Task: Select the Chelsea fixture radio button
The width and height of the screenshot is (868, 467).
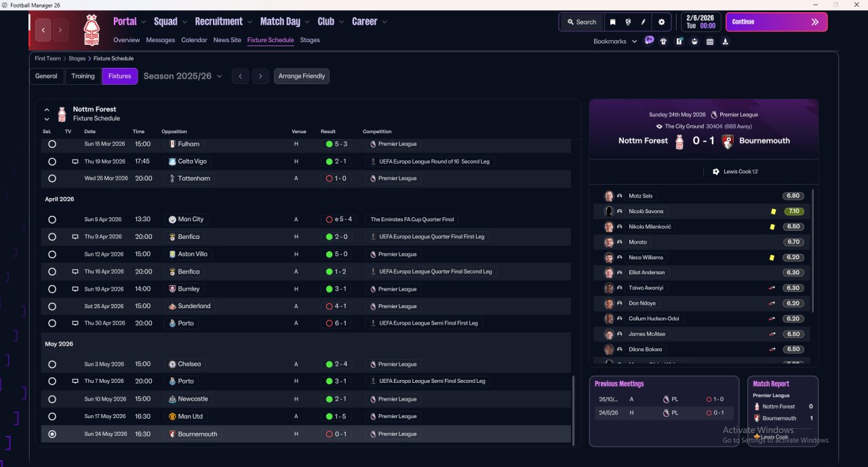Action: pos(52,365)
